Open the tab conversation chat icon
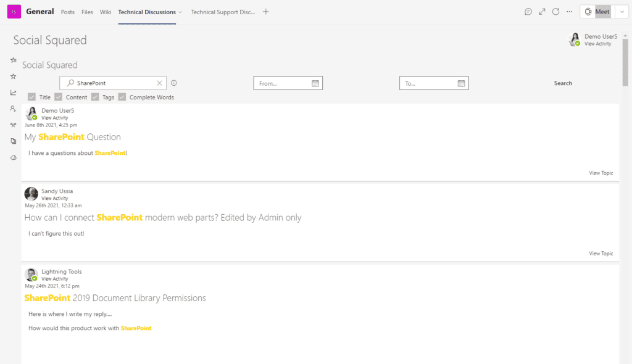Image resolution: width=632 pixels, height=364 pixels. [x=528, y=12]
